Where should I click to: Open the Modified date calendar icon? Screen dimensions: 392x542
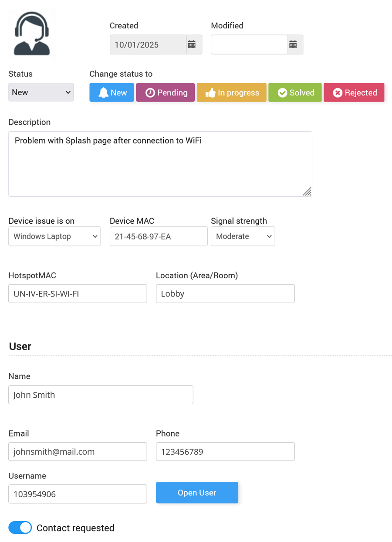click(x=293, y=44)
